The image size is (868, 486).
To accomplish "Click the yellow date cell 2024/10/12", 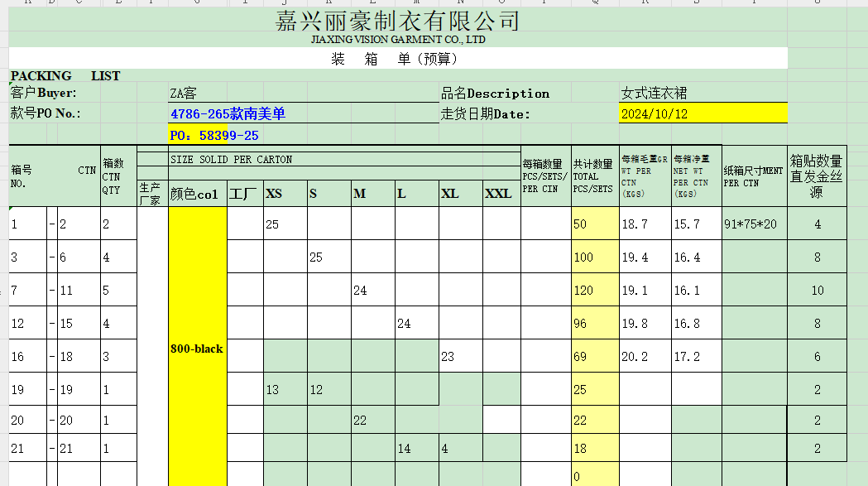I will pyautogui.click(x=654, y=114).
